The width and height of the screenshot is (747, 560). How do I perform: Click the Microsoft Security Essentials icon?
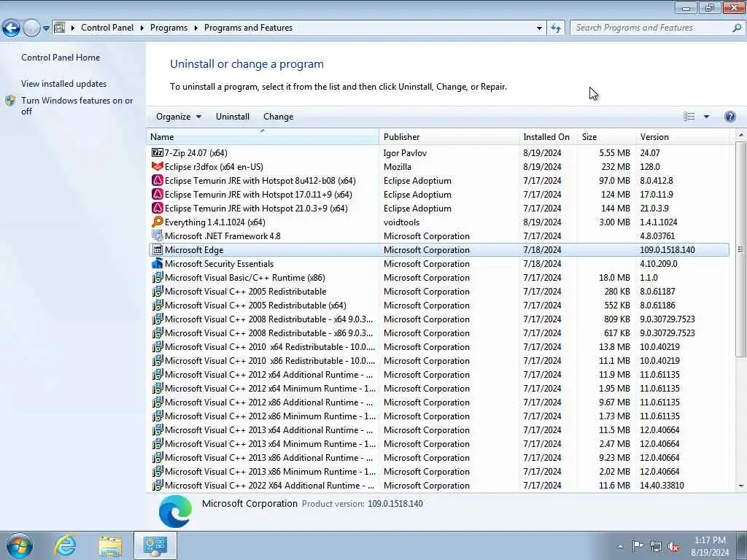[x=158, y=263]
